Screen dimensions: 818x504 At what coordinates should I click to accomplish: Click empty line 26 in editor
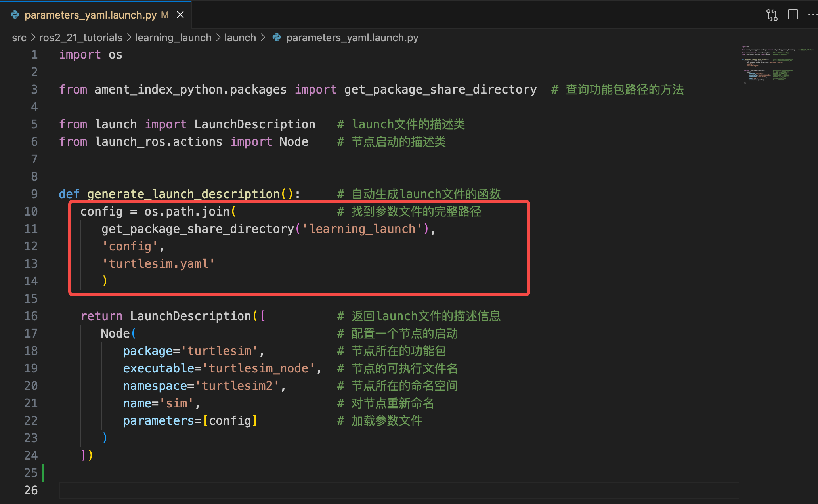pos(238,490)
